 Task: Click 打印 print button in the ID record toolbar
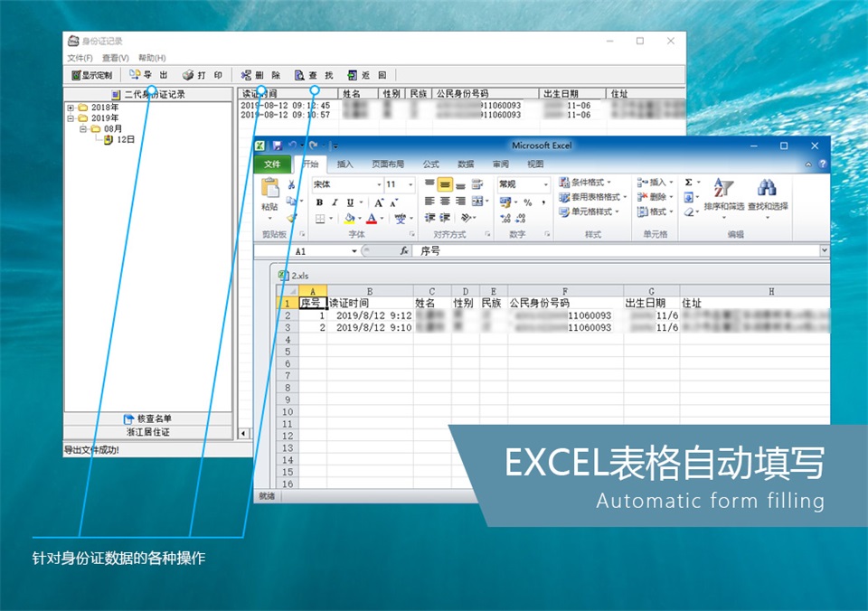coord(203,75)
